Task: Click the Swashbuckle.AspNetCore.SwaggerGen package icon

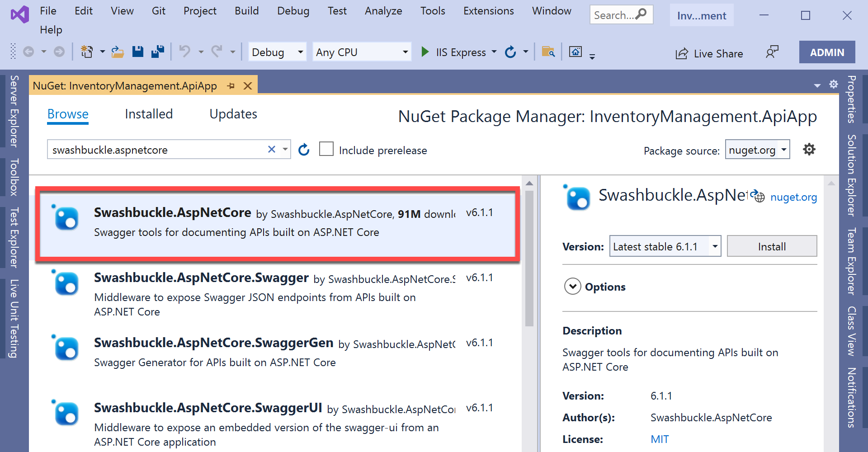Action: 66,348
